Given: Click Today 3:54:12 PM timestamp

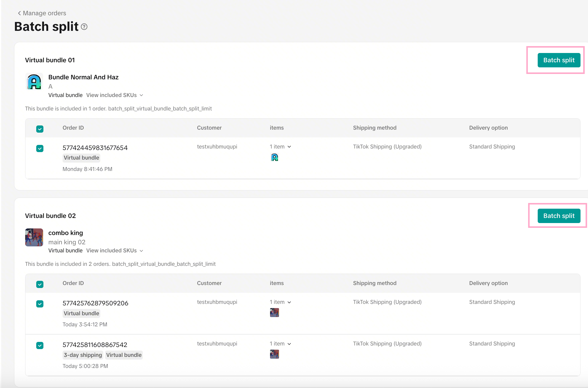Looking at the screenshot, I should (x=85, y=325).
